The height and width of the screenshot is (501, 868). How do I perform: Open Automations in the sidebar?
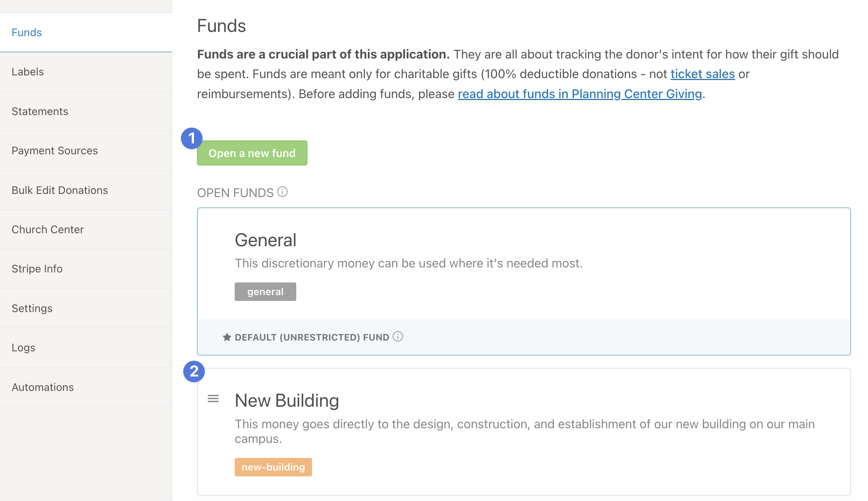(x=86, y=387)
